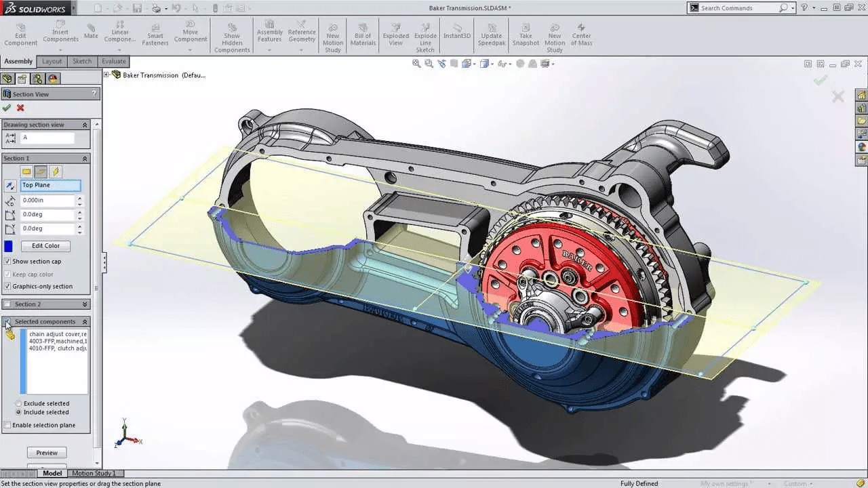Click the Smart Fasteners icon
This screenshot has height=488, width=868.
pyautogui.click(x=155, y=34)
